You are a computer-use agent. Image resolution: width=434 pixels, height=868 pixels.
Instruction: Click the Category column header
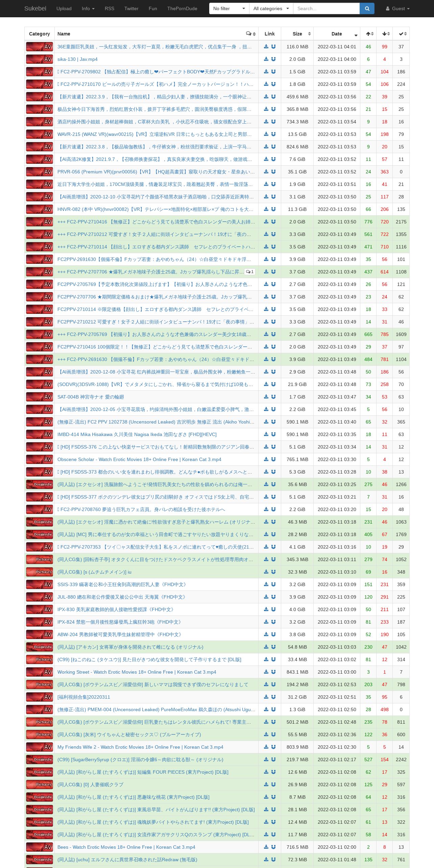40,34
